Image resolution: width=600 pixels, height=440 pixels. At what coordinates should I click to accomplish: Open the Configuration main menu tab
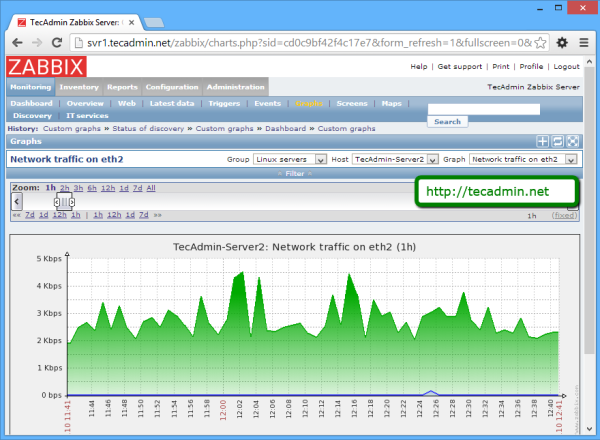[x=172, y=87]
